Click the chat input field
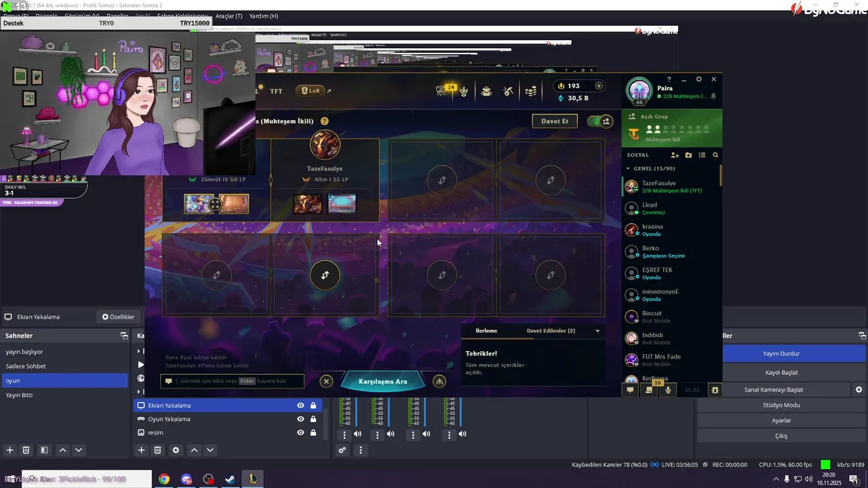This screenshot has height=488, width=868. pos(233,381)
